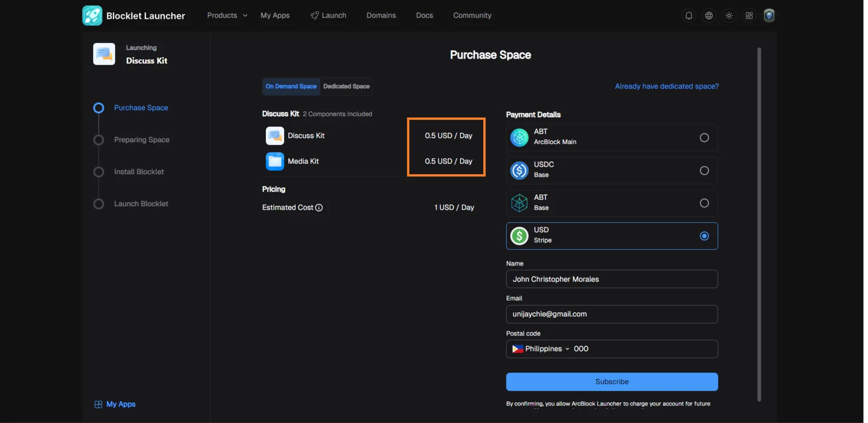
Task: Click the Purchase Space step label
Action: pyautogui.click(x=141, y=108)
